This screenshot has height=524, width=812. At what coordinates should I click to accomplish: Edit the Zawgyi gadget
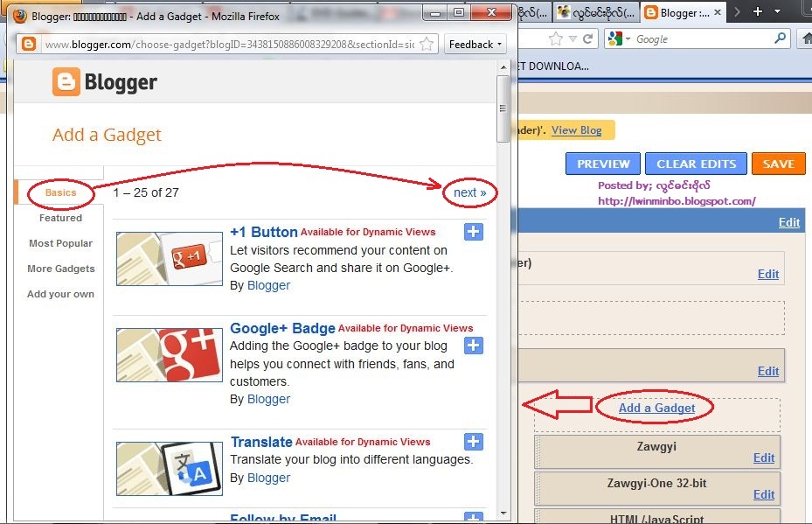click(x=764, y=458)
